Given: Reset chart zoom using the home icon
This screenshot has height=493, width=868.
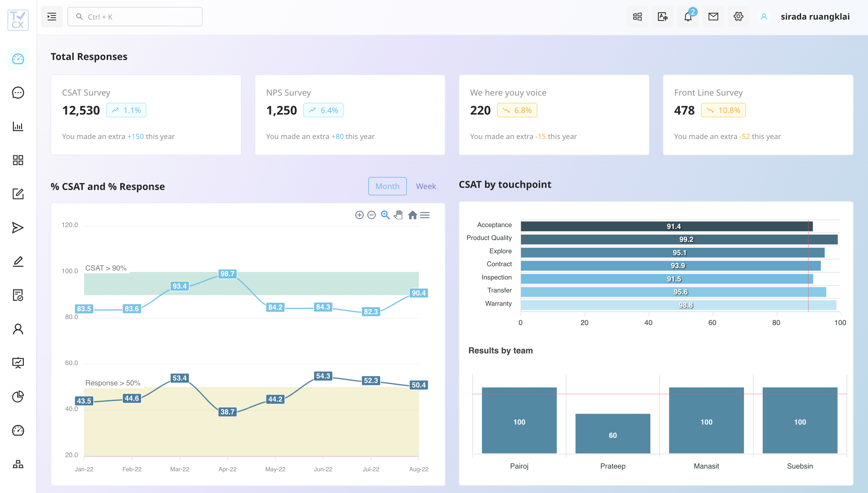Looking at the screenshot, I should [413, 215].
